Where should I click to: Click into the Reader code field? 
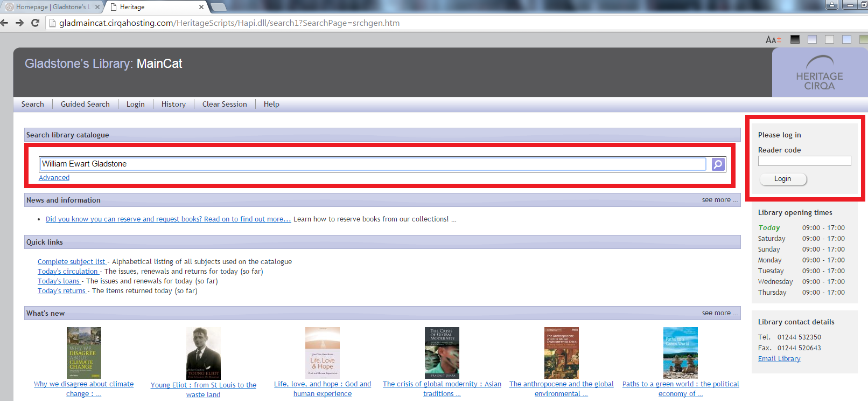tap(804, 161)
